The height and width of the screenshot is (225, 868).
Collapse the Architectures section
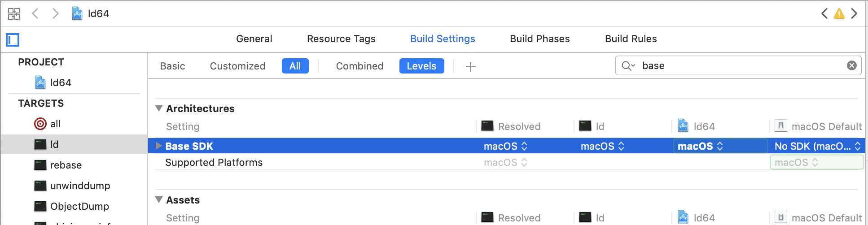tap(159, 108)
